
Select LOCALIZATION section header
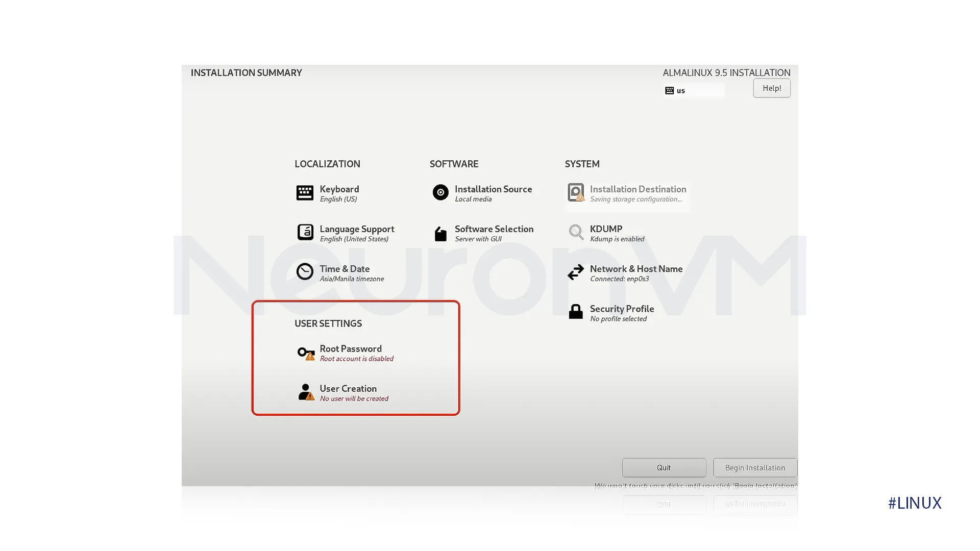pyautogui.click(x=327, y=164)
